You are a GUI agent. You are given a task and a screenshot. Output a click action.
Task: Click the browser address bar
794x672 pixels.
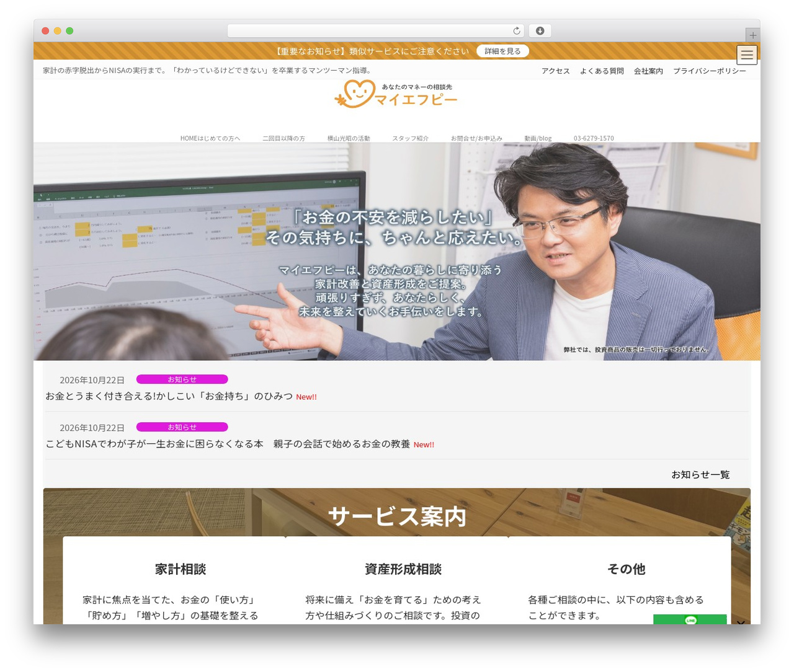tap(376, 31)
